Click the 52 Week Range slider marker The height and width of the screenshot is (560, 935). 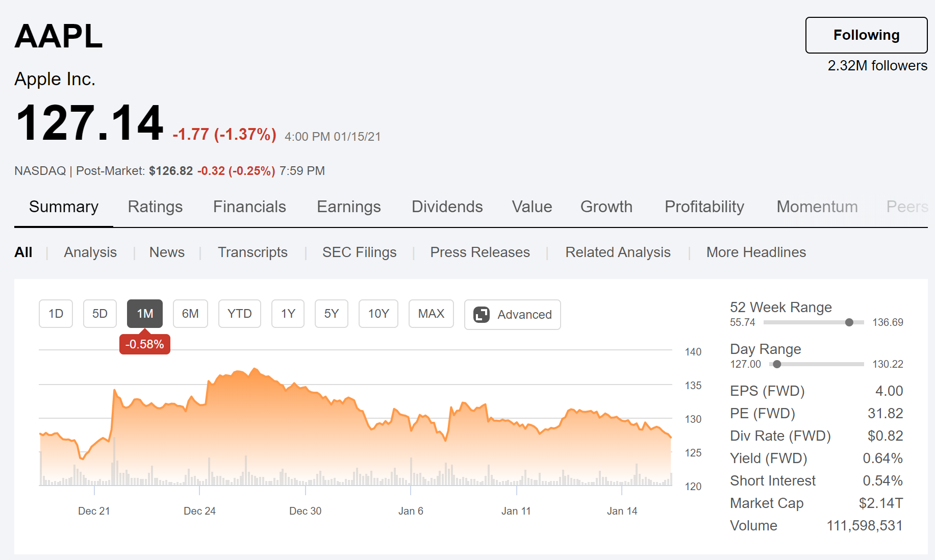click(849, 322)
